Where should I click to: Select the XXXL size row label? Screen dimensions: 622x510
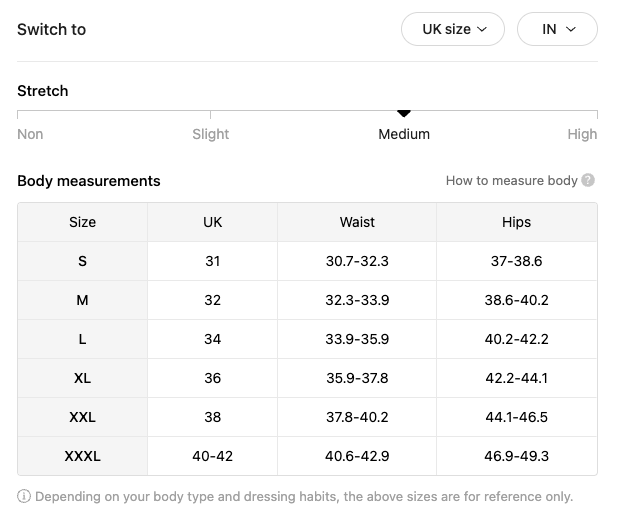point(83,456)
